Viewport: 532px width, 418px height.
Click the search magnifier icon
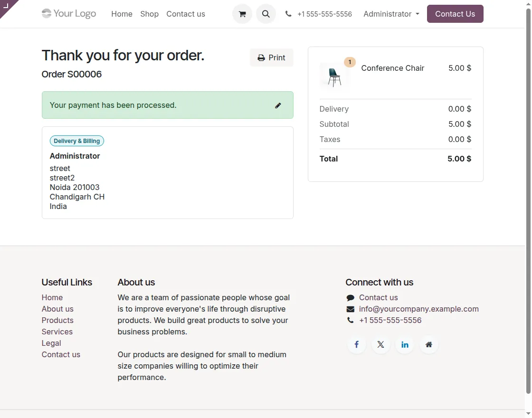pos(266,14)
